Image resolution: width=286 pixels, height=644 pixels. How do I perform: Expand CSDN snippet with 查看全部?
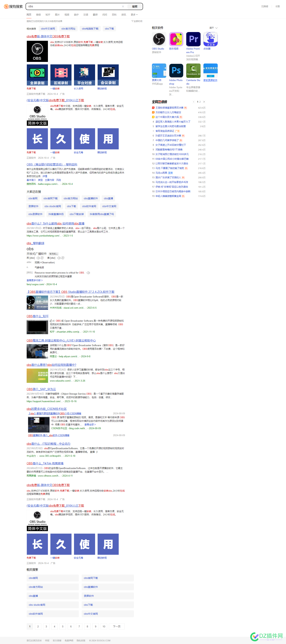(x=90, y=425)
